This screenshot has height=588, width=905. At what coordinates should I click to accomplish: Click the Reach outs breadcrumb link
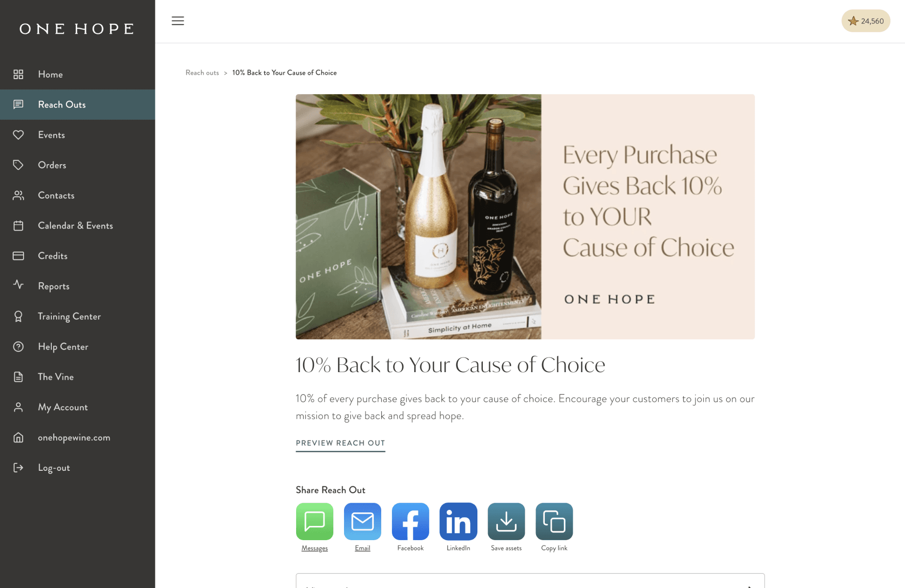click(x=202, y=73)
